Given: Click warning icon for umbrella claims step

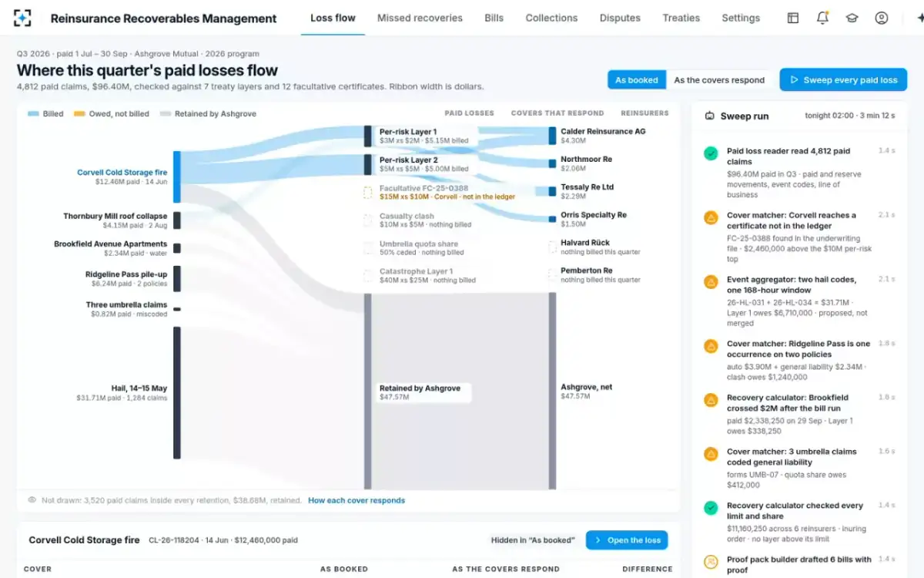Looking at the screenshot, I should (x=711, y=454).
